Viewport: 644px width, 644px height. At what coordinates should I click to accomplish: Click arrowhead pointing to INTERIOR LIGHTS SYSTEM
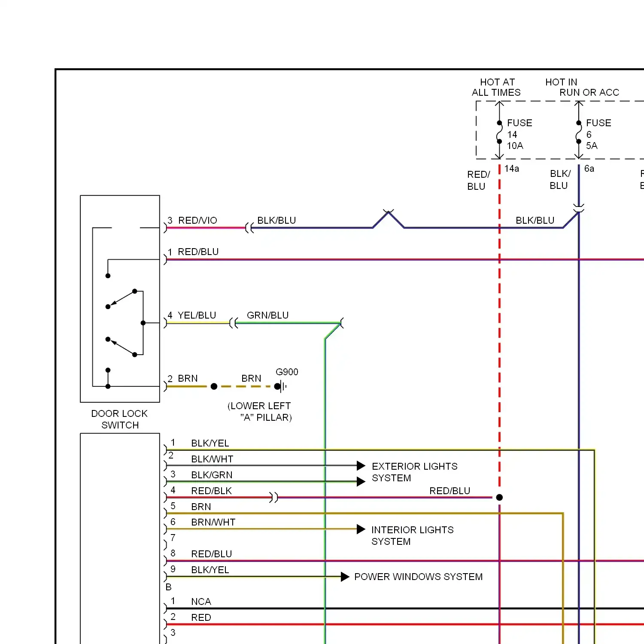pos(361,529)
